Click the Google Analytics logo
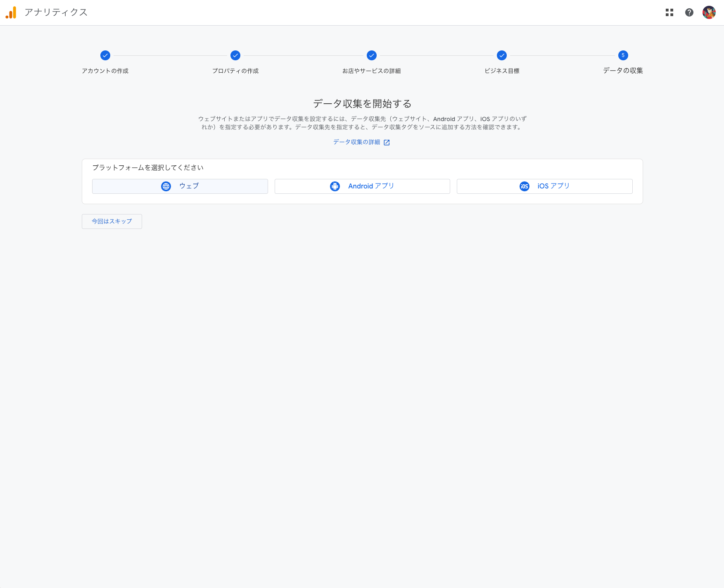Image resolution: width=724 pixels, height=588 pixels. click(x=11, y=12)
